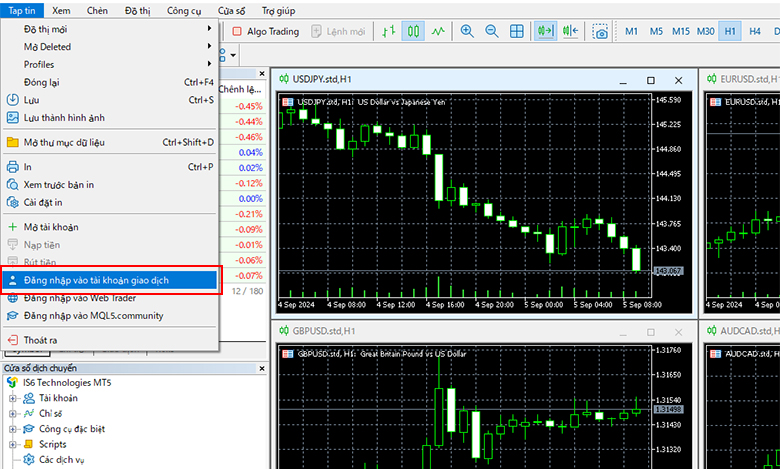Select IS6 Technologies MT5 tree root
The width and height of the screenshot is (780, 469).
[x=67, y=382]
